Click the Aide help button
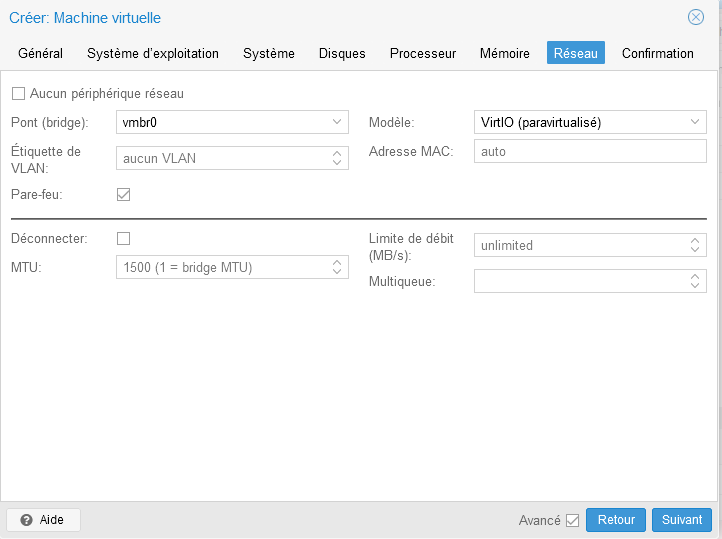 pos(43,520)
